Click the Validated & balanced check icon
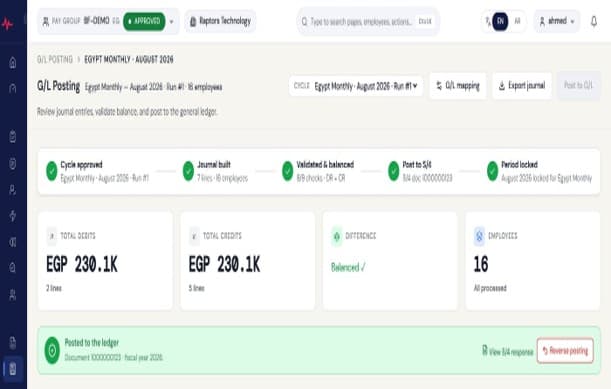This screenshot has width=611, height=389. point(288,171)
